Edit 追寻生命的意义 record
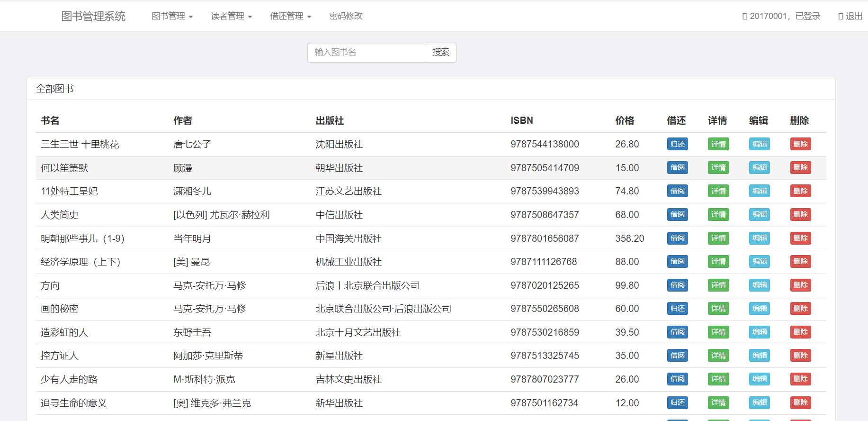This screenshot has width=868, height=421. [760, 403]
